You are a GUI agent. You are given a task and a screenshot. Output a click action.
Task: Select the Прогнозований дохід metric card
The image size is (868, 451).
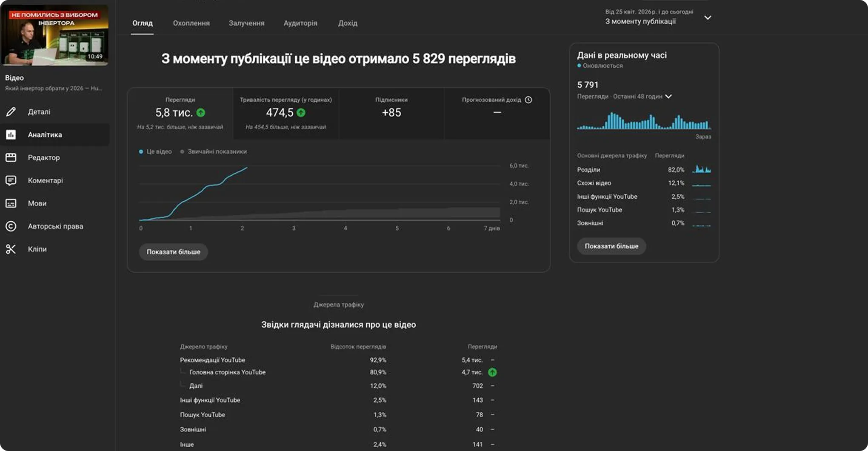[x=497, y=114]
